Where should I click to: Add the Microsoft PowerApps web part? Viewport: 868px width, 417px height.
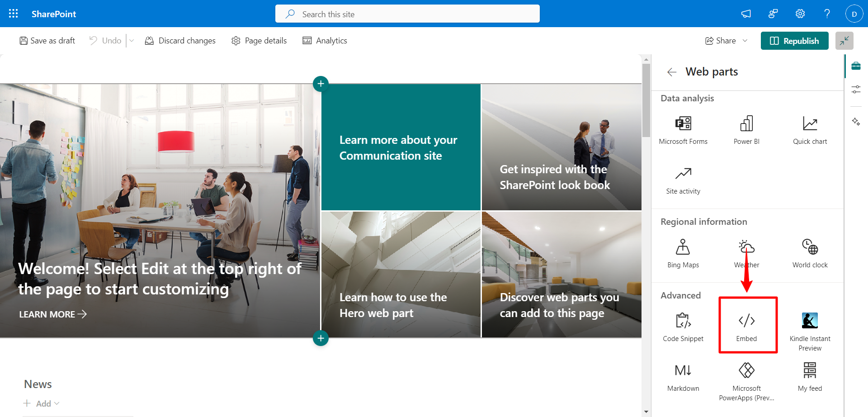(x=746, y=382)
